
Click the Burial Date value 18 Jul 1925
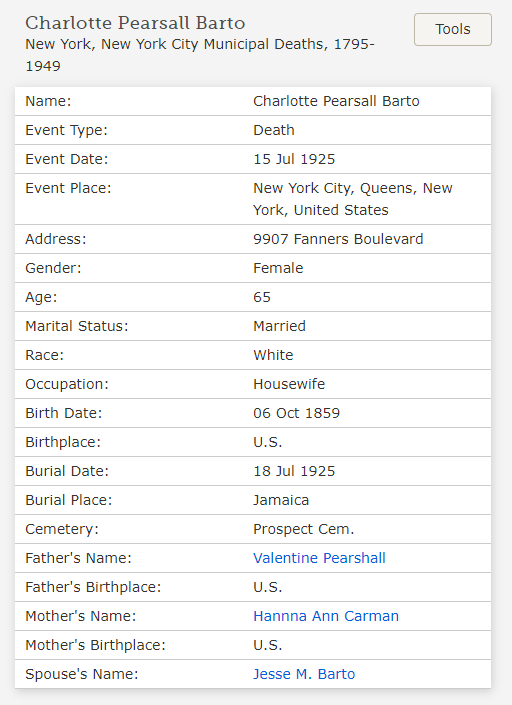294,471
